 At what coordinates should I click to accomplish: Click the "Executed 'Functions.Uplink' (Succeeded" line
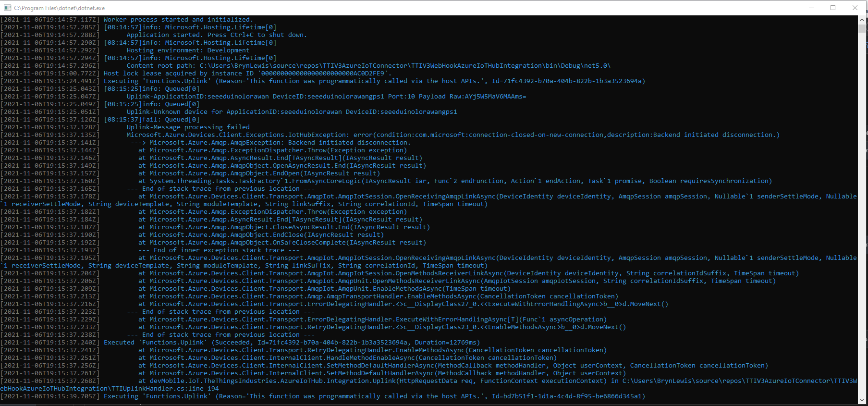(x=292, y=343)
